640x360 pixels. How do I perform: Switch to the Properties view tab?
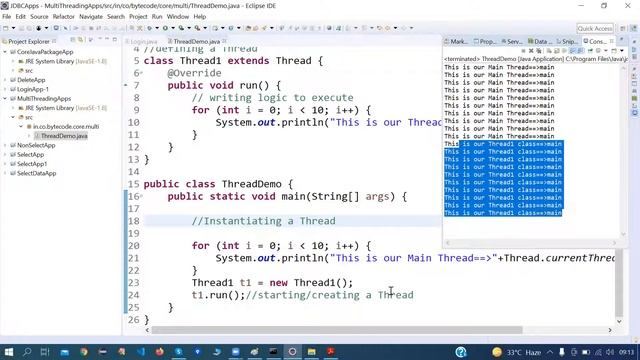click(x=485, y=42)
